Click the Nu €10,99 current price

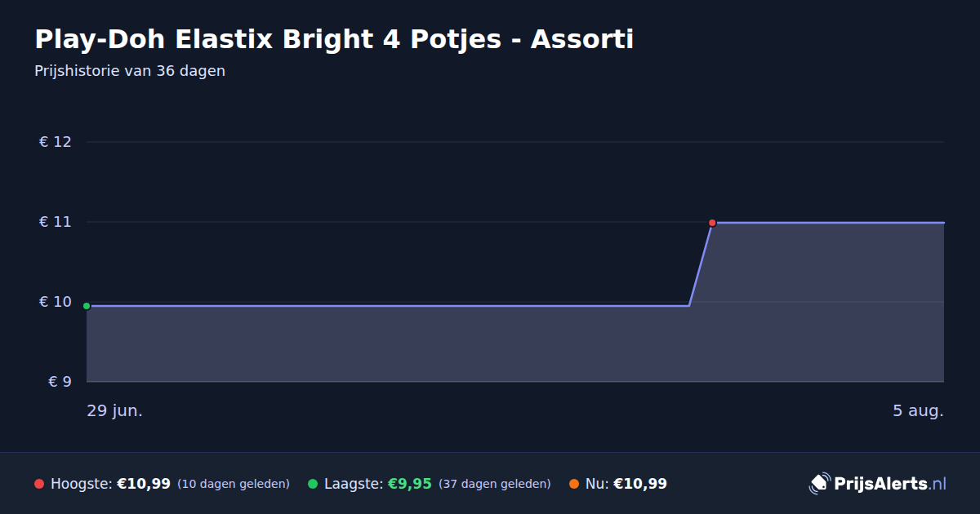tap(640, 484)
